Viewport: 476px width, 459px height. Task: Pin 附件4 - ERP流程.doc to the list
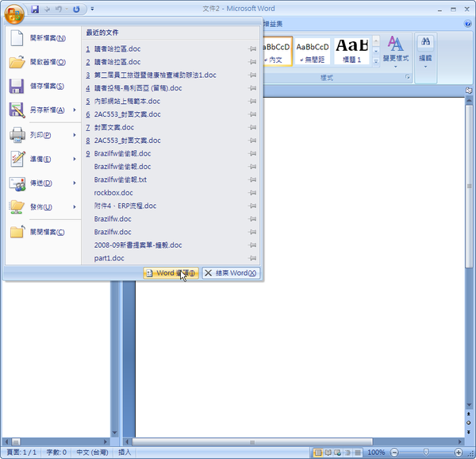(252, 206)
